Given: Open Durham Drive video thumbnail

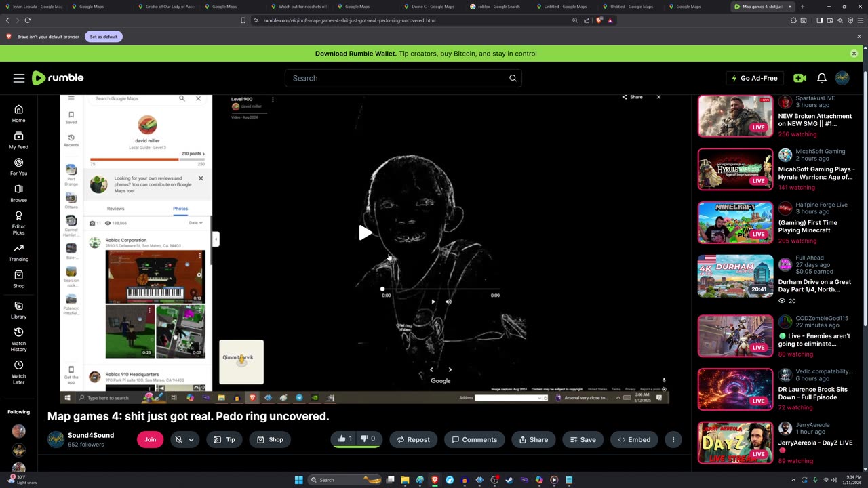Looking at the screenshot, I should pos(735,276).
